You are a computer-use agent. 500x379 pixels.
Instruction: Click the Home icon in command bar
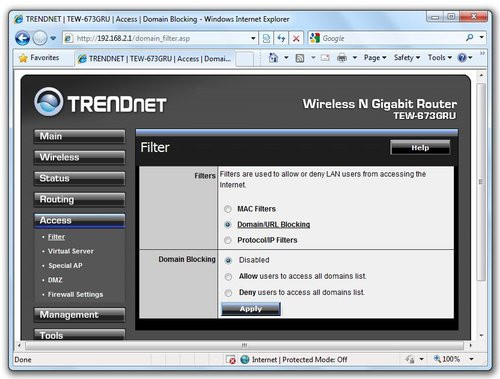point(273,58)
